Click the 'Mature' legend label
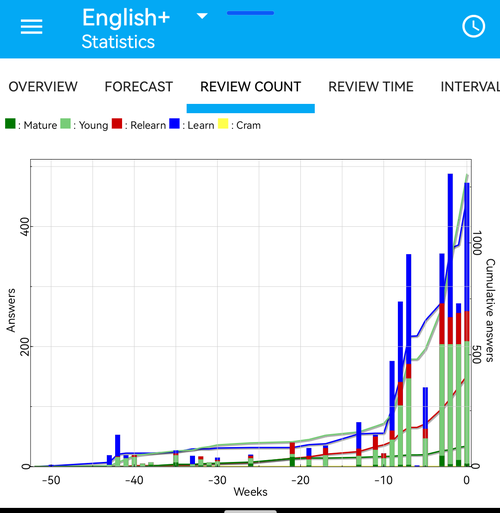 tap(40, 125)
